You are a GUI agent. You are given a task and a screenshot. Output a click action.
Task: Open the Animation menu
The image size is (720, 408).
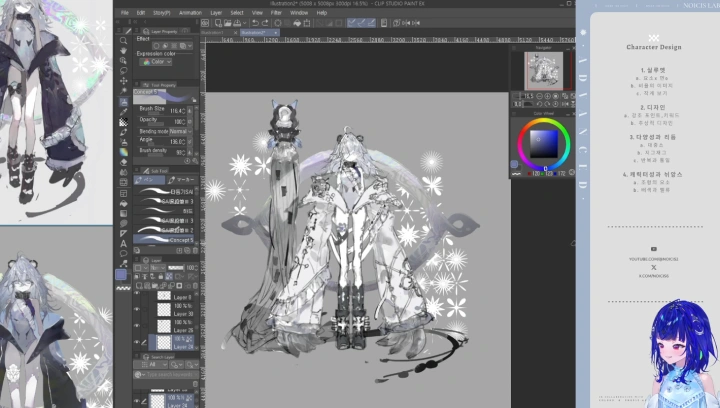click(190, 13)
